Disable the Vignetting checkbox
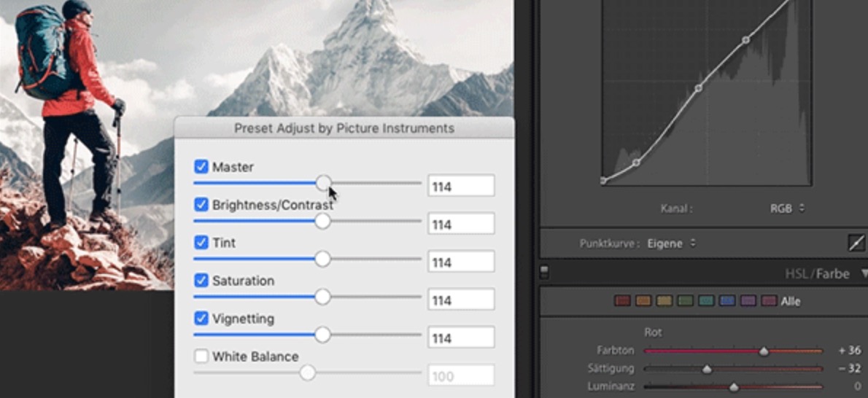The height and width of the screenshot is (398, 868). (x=201, y=319)
